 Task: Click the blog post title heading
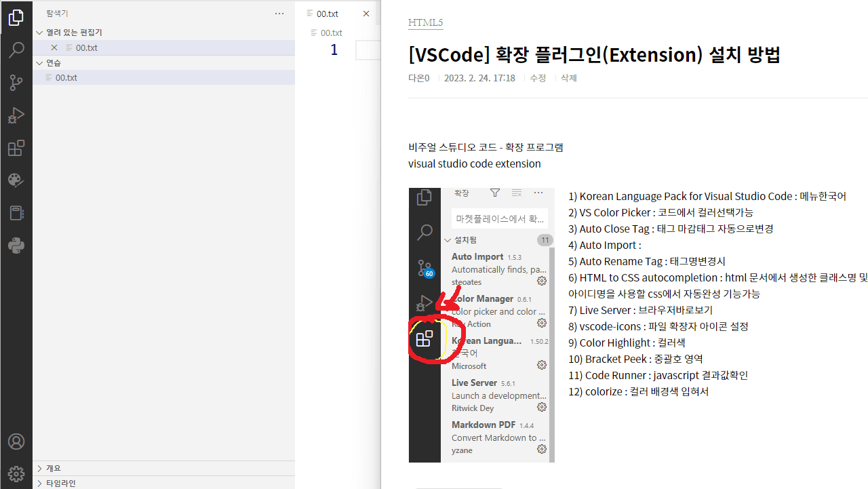[594, 54]
